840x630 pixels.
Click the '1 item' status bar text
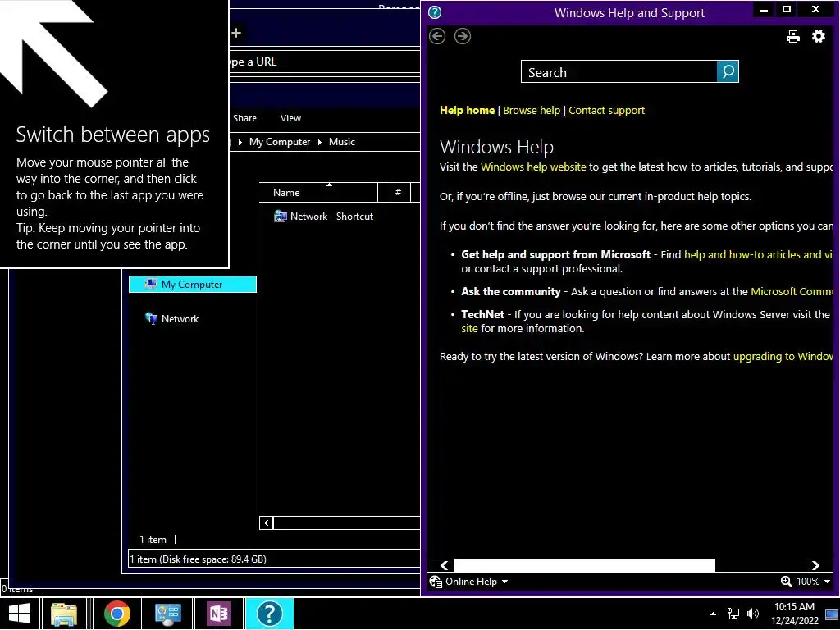pyautogui.click(x=153, y=540)
